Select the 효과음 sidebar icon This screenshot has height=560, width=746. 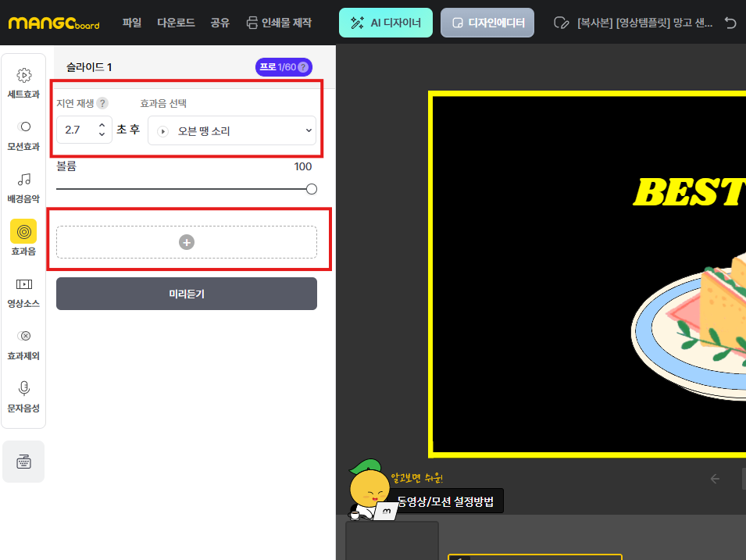point(23,241)
